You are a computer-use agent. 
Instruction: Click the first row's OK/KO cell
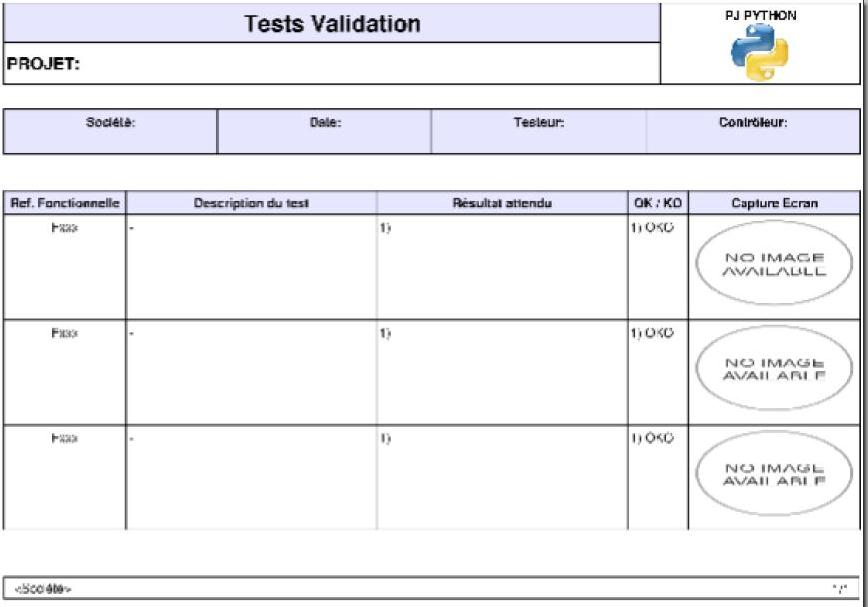pyautogui.click(x=658, y=266)
